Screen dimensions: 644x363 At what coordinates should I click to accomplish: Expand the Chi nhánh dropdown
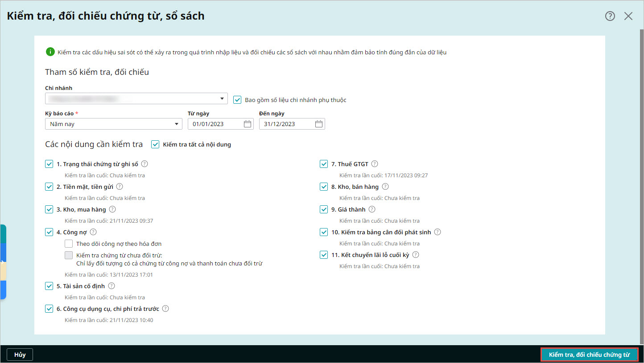click(136, 98)
